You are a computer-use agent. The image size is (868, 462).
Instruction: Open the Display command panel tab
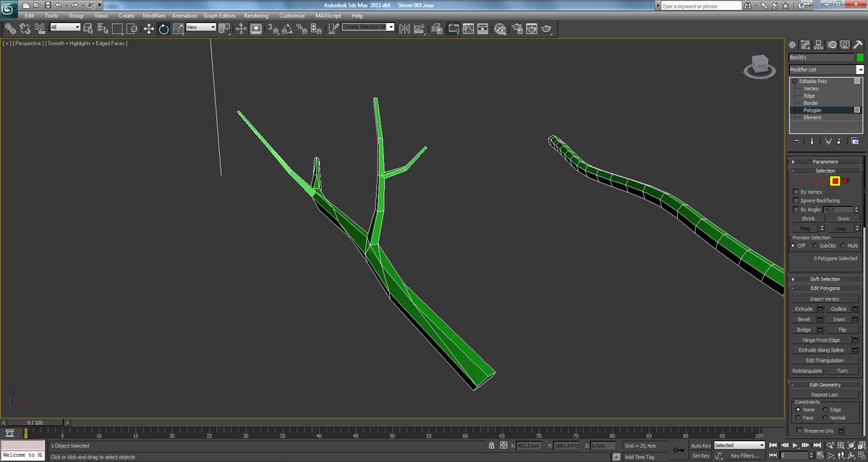[846, 45]
